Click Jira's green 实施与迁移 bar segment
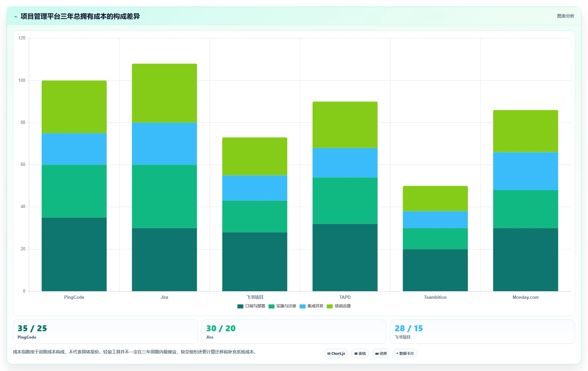Image resolution: width=588 pixels, height=371 pixels. (x=164, y=196)
